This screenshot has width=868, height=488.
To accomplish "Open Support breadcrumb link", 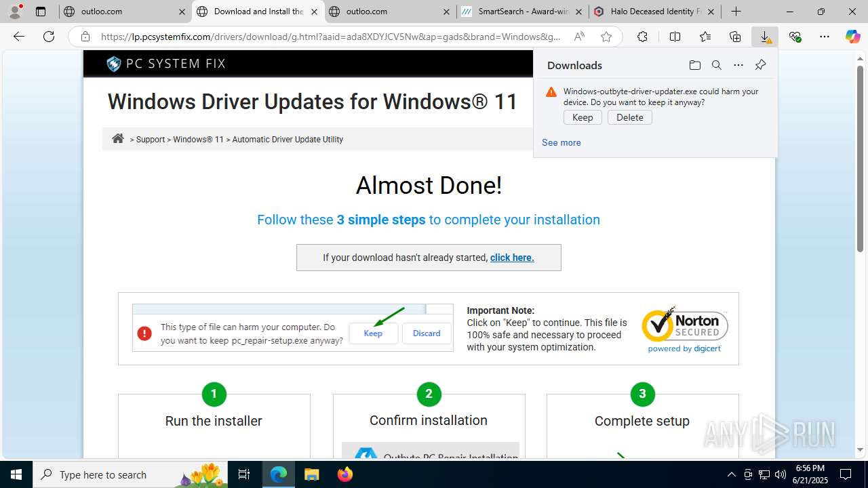I will click(x=151, y=139).
